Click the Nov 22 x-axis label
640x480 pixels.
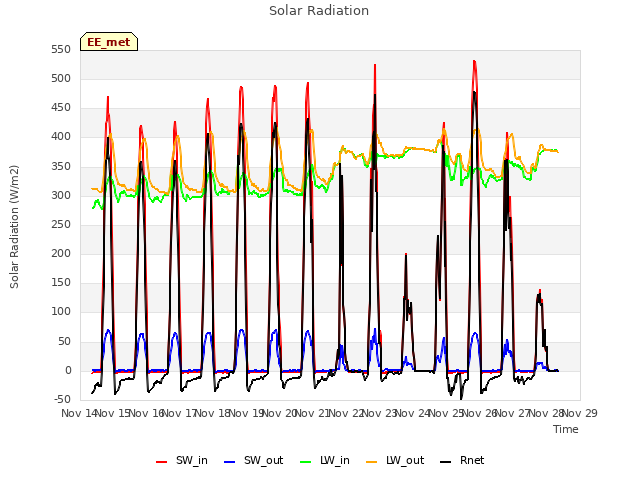tap(347, 413)
